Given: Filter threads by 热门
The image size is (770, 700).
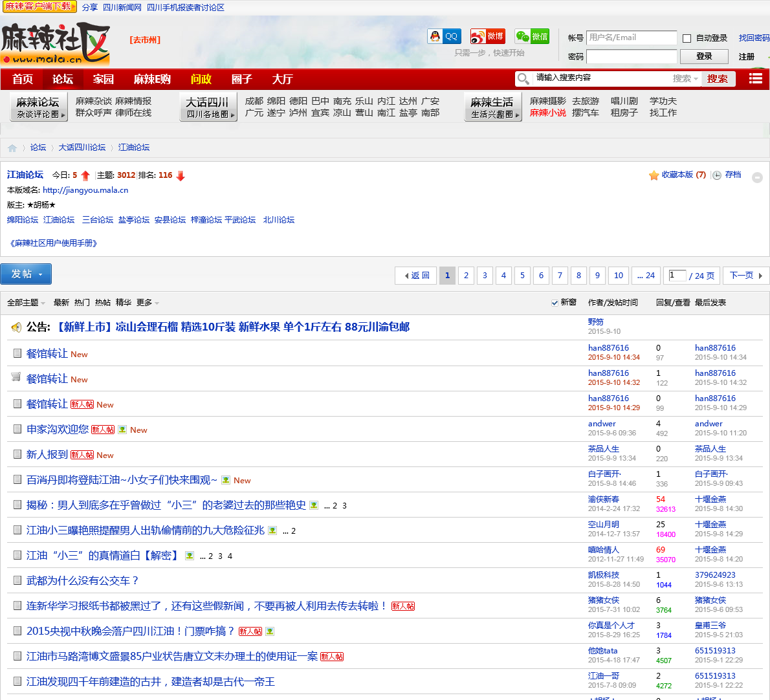Looking at the screenshot, I should point(82,303).
